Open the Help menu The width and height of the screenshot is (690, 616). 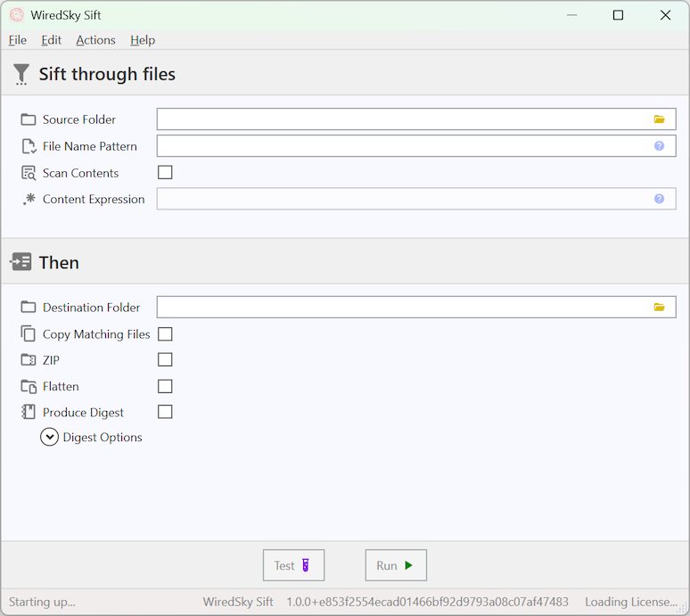point(143,40)
